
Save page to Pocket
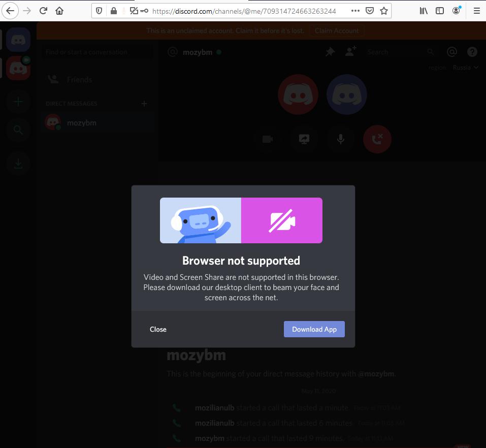pyautogui.click(x=370, y=11)
